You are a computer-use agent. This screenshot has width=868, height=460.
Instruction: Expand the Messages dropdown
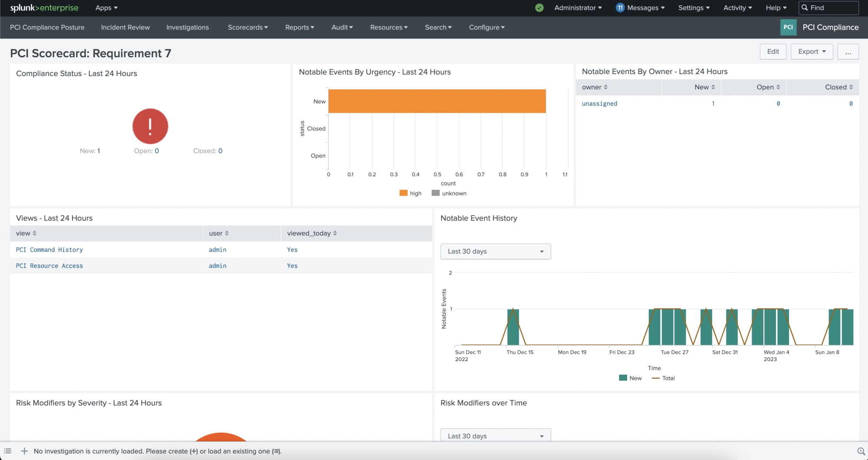pyautogui.click(x=646, y=8)
